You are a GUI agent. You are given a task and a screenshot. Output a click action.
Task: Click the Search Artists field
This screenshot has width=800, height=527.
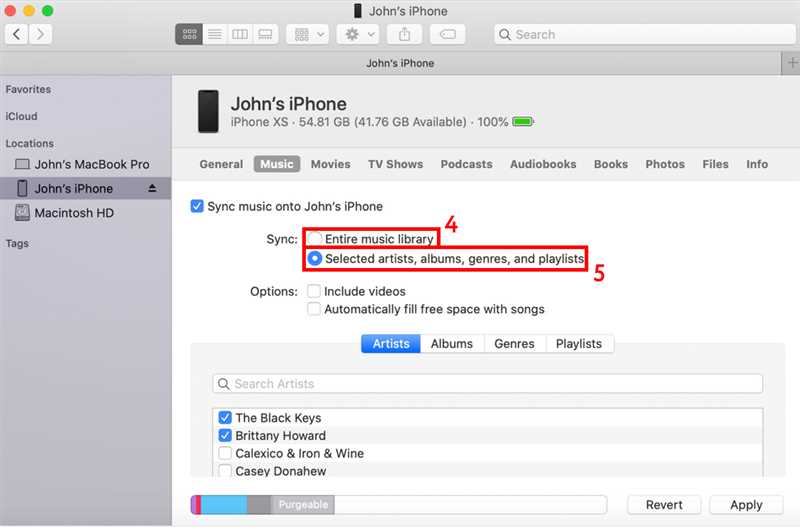click(488, 384)
